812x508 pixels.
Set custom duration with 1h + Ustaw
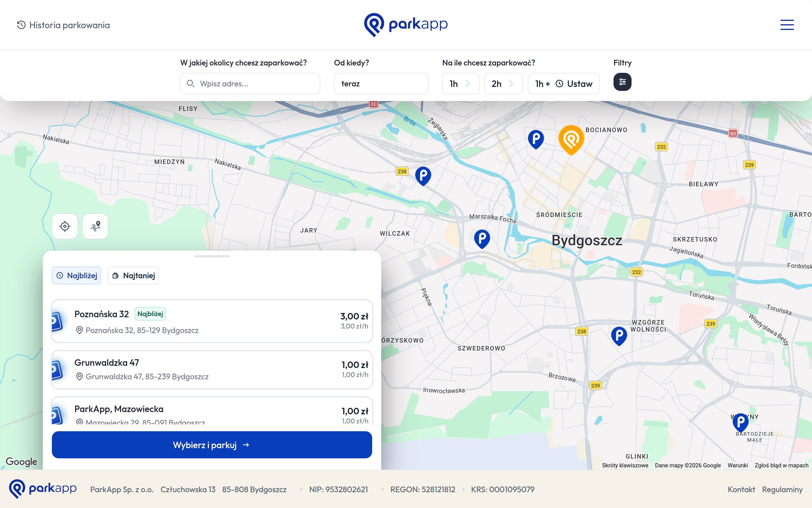click(x=564, y=84)
